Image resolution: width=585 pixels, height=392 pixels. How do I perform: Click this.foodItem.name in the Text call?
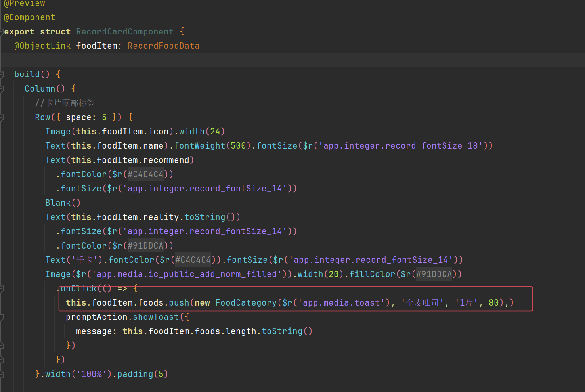click(117, 146)
